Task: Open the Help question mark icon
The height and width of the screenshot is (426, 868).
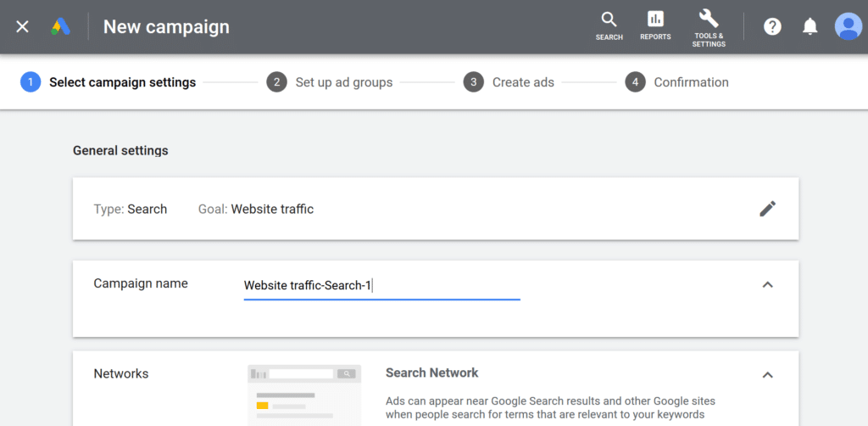Action: (x=772, y=26)
